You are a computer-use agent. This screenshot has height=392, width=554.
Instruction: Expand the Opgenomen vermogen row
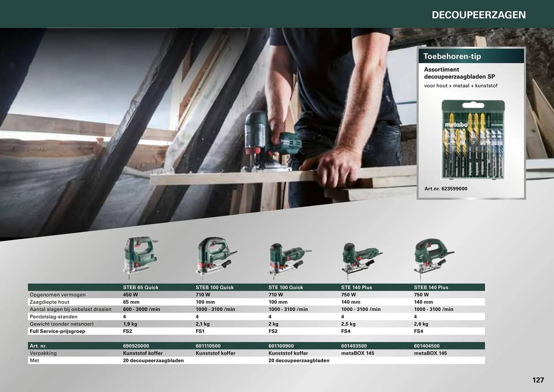[58, 295]
